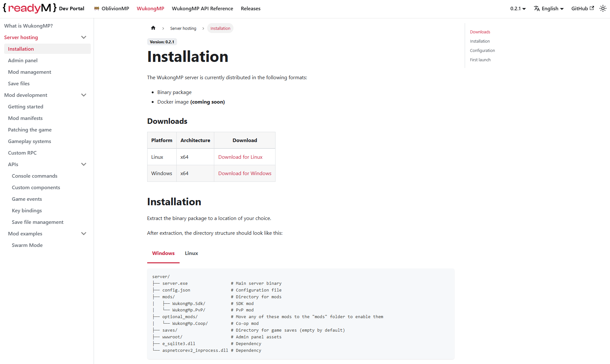This screenshot has height=364, width=610.
Task: Click the config.json line in code block
Action: click(217, 290)
